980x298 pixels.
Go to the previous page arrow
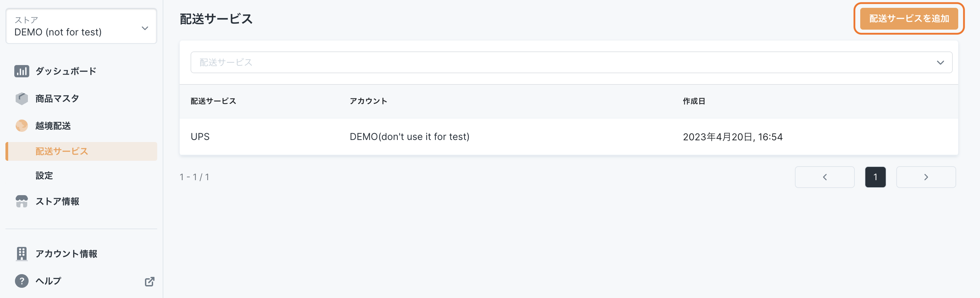(824, 177)
